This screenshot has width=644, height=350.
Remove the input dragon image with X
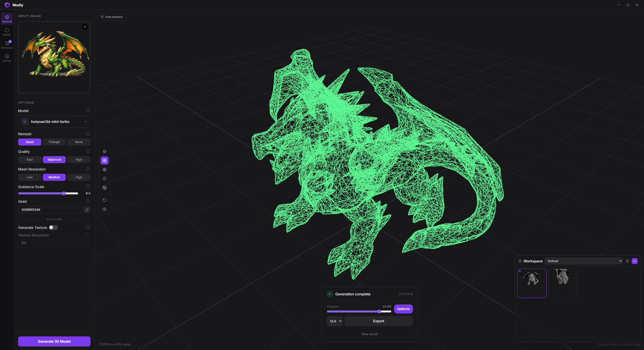85,27
